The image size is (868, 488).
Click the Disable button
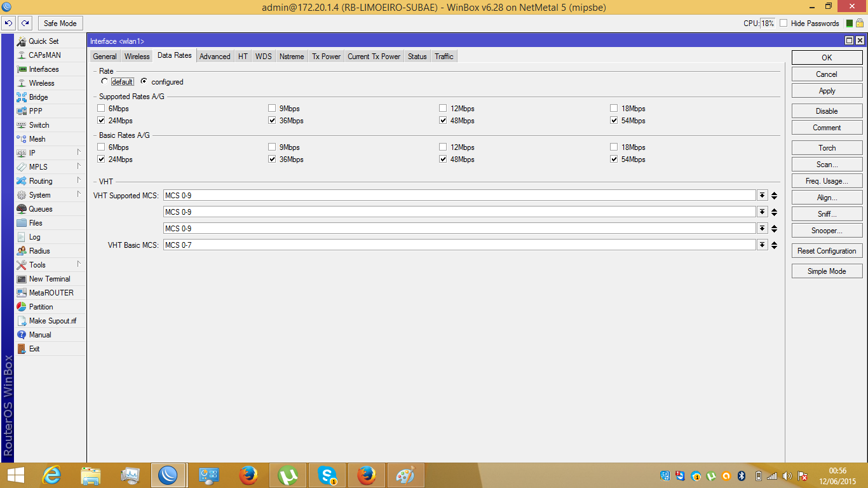click(827, 111)
